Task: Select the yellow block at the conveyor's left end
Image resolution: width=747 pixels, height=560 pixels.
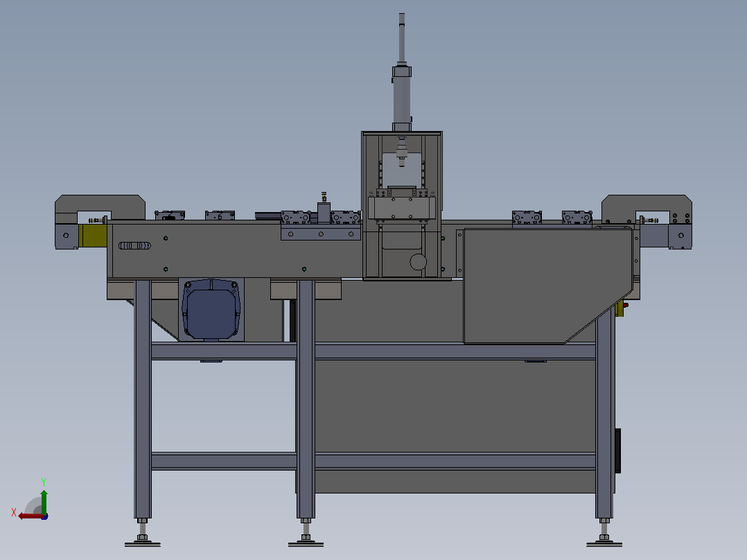Action: pos(93,236)
